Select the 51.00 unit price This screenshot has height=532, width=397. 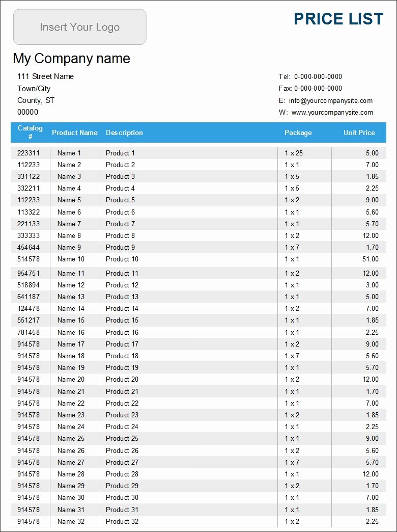[x=371, y=259]
